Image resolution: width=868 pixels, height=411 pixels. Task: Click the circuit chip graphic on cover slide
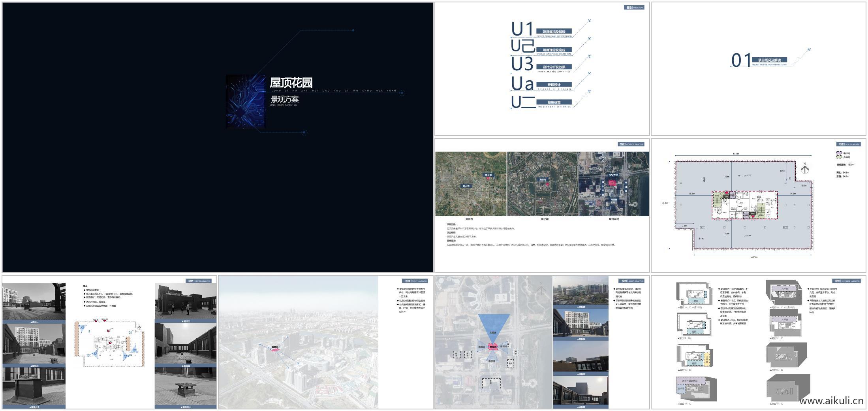point(246,102)
